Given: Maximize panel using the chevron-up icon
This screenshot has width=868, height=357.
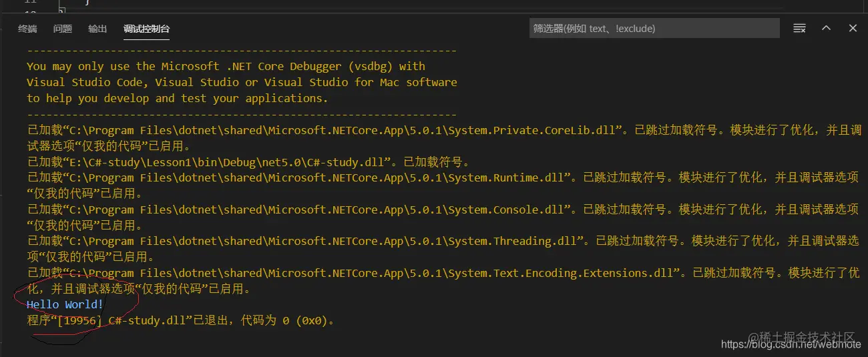Looking at the screenshot, I should point(826,28).
